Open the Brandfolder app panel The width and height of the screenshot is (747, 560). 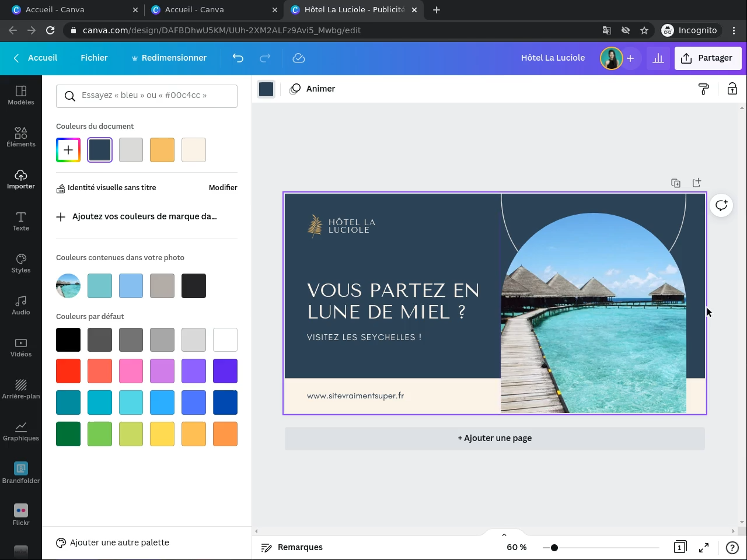[x=21, y=474]
